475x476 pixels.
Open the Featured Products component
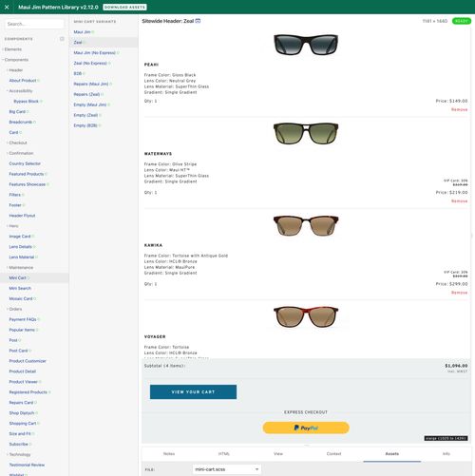[27, 174]
